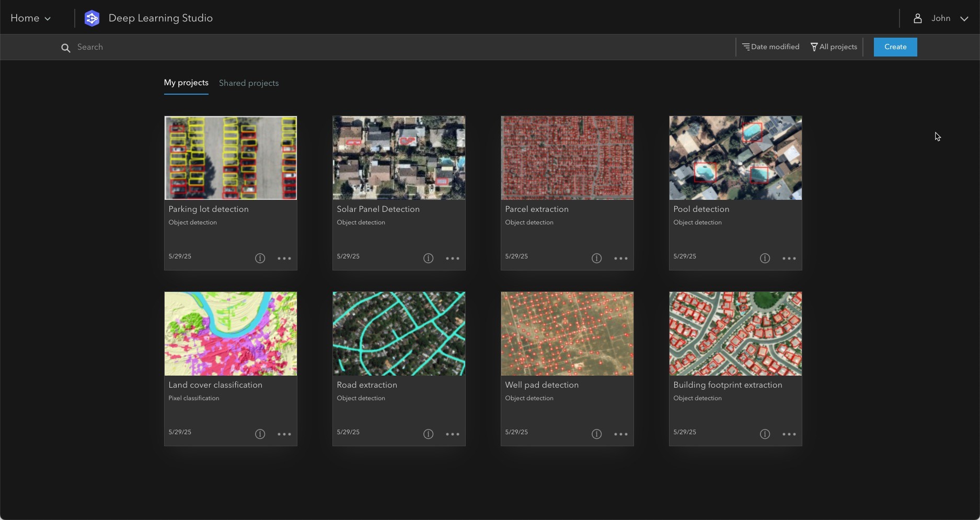
Task: Show info for Parking lot detection project
Action: (260, 258)
